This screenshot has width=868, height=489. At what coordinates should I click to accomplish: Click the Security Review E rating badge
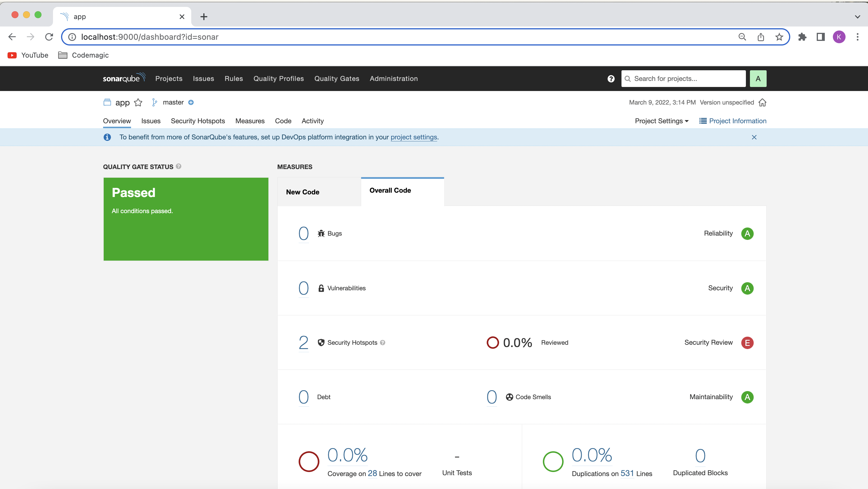747,343
